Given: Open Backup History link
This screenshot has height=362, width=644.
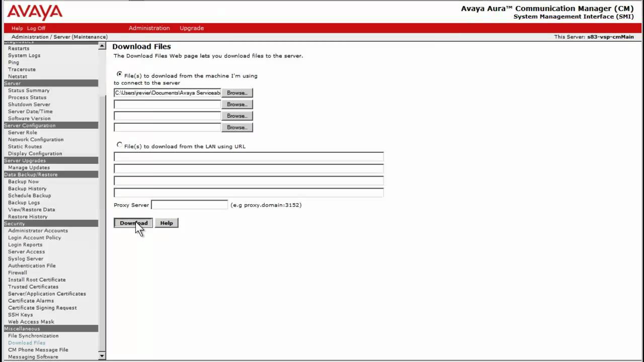Looking at the screenshot, I should point(27,189).
